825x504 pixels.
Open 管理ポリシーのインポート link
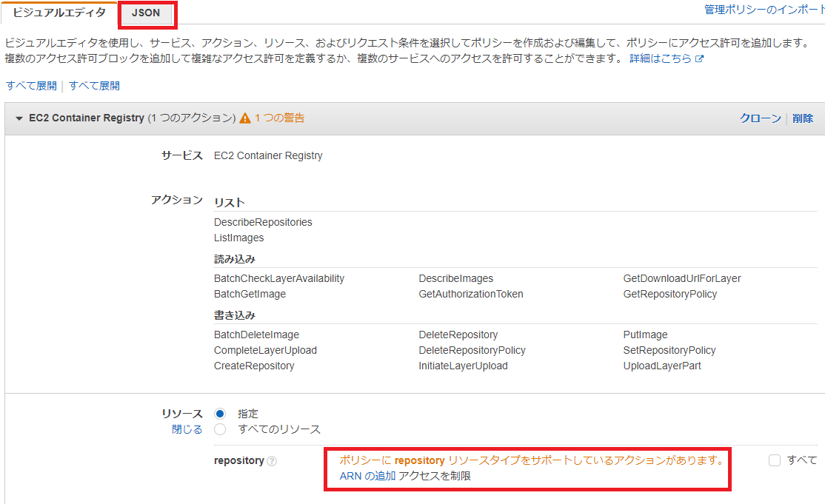[x=764, y=10]
